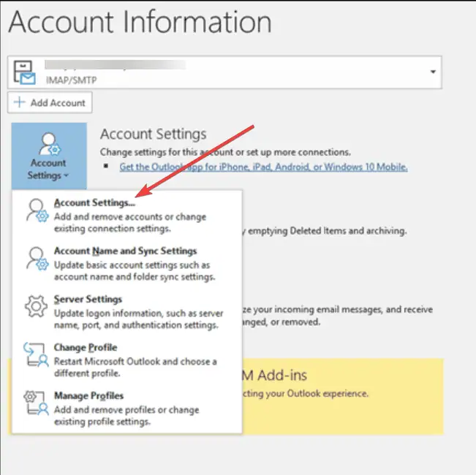
Task: Click the IMAP/SMTP account type label
Action: click(x=72, y=80)
